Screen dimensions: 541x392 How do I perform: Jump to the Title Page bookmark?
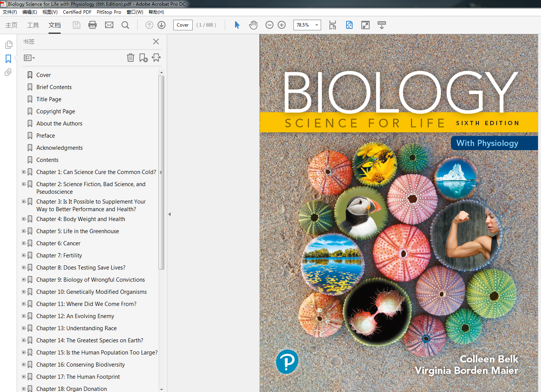click(x=49, y=99)
